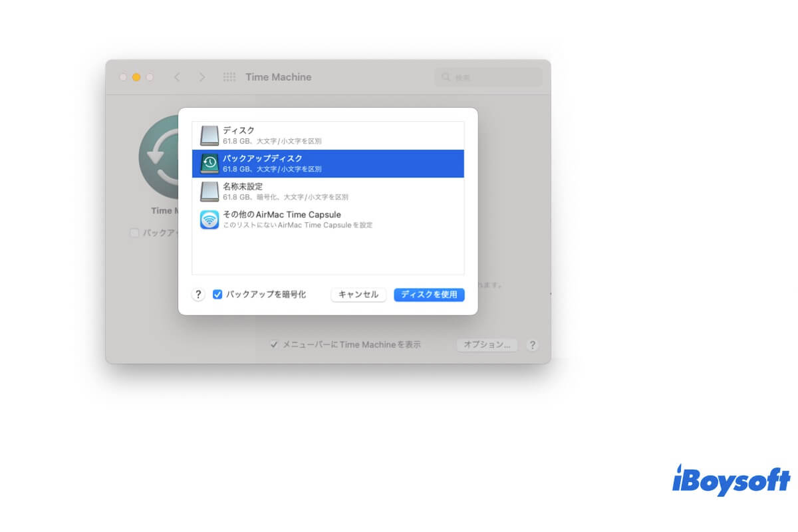This screenshot has width=798, height=532.
Task: Click the ディスク external drive icon
Action: [209, 134]
